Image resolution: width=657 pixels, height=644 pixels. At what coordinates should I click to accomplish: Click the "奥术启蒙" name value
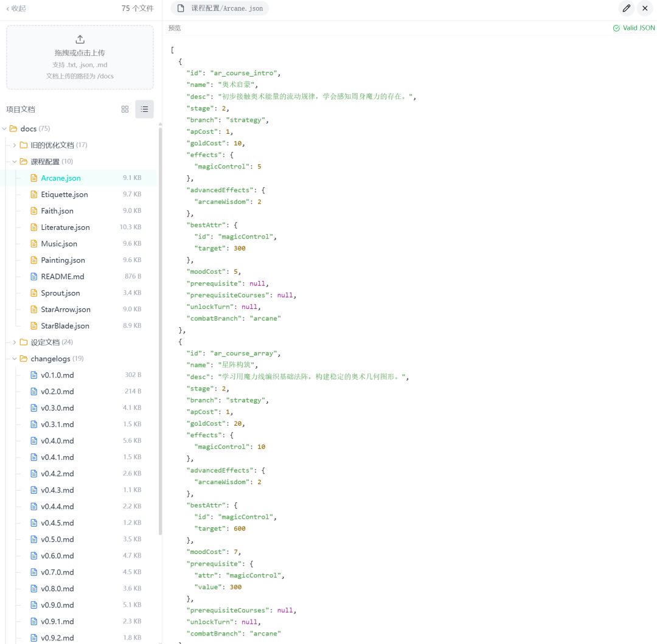[x=236, y=84]
